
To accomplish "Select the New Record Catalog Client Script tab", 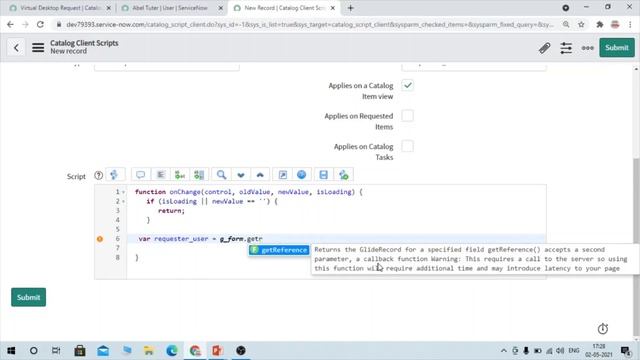I will point(284,8).
